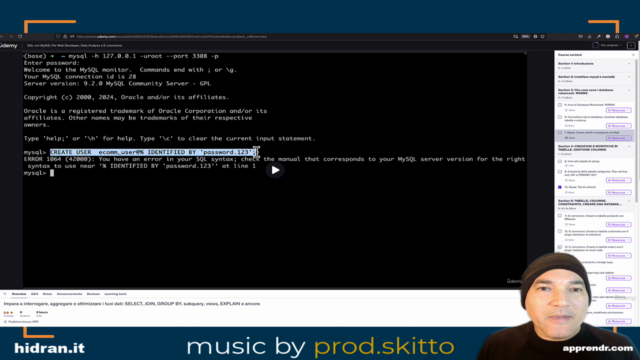The height and width of the screenshot is (360, 640).
Task: Click the course title in Udemy header
Action: [74, 46]
